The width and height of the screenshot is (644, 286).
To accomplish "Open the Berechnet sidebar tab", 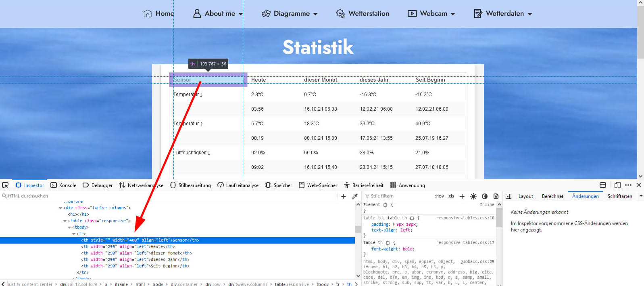I will coord(552,196).
